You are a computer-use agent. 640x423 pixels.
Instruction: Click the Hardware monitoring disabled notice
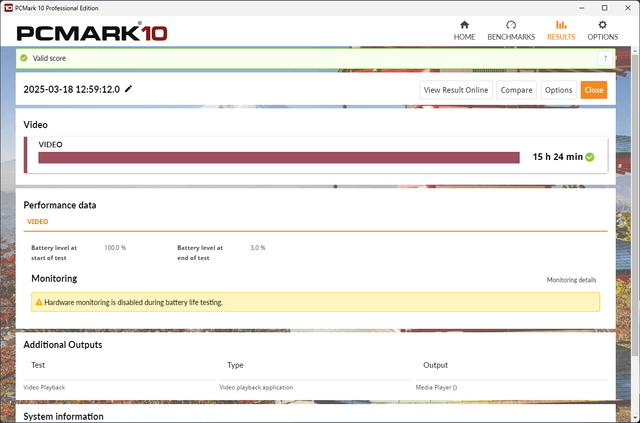(316, 302)
